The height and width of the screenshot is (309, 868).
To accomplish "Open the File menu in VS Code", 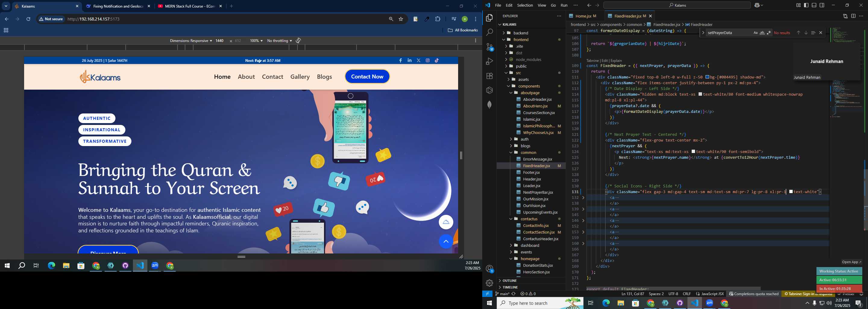I will (x=498, y=5).
